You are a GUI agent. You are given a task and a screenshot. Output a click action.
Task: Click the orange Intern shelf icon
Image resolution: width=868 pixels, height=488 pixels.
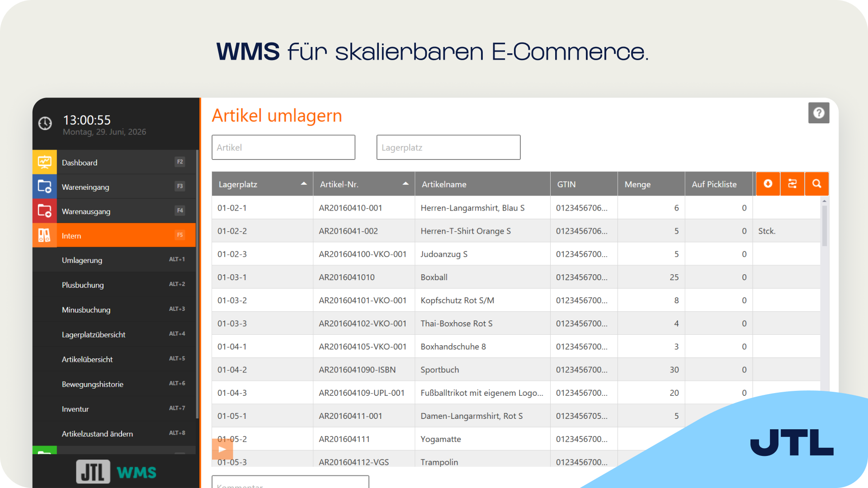click(44, 235)
